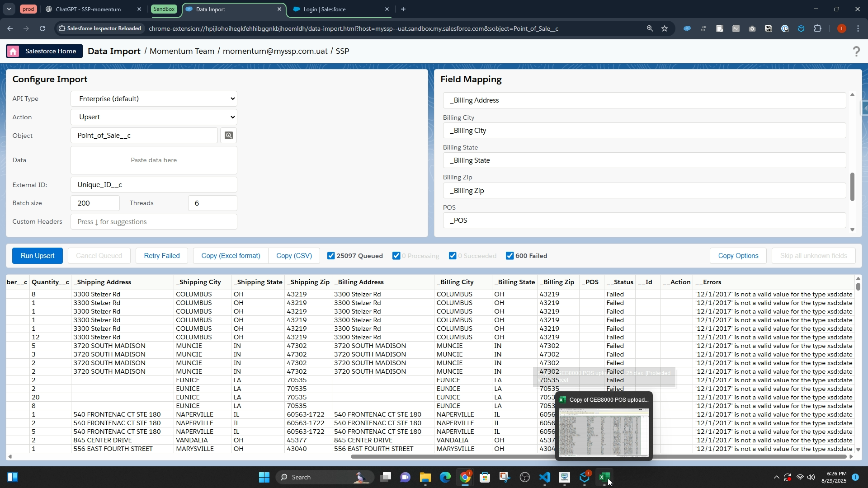Switch to the ChatGPT SSP-momentum tab
Viewport: 868px width, 488px height.
coord(88,9)
